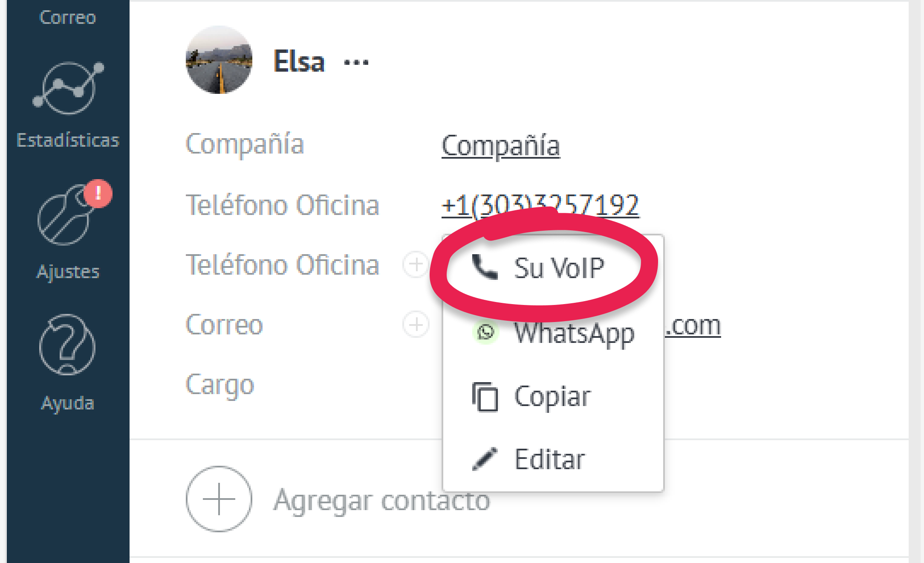This screenshot has width=924, height=563.
Task: Select Copiar in the phone menu
Action: (553, 397)
